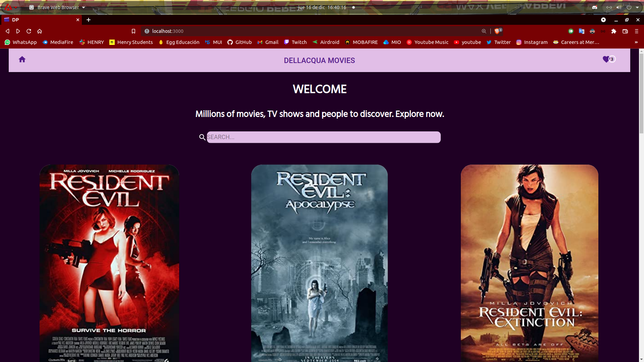644x362 pixels.
Task: Click the Extensions puzzle-piece icon
Action: [x=613, y=31]
